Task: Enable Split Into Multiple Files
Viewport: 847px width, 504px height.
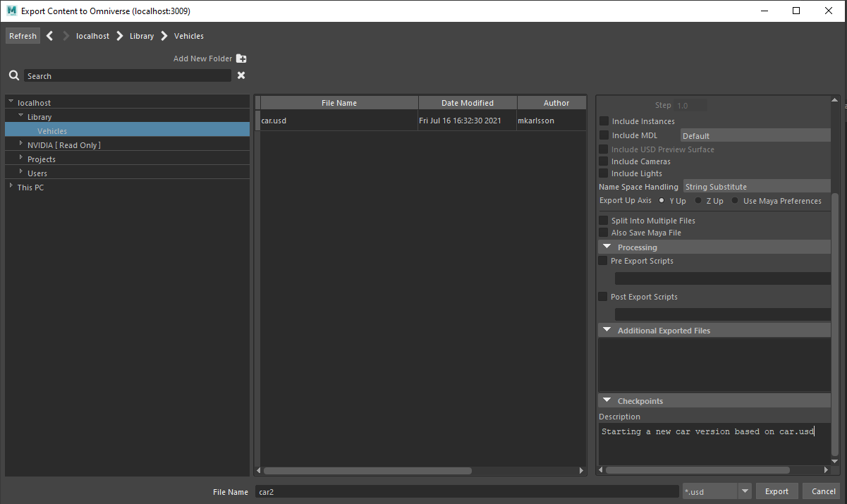Action: click(x=603, y=221)
